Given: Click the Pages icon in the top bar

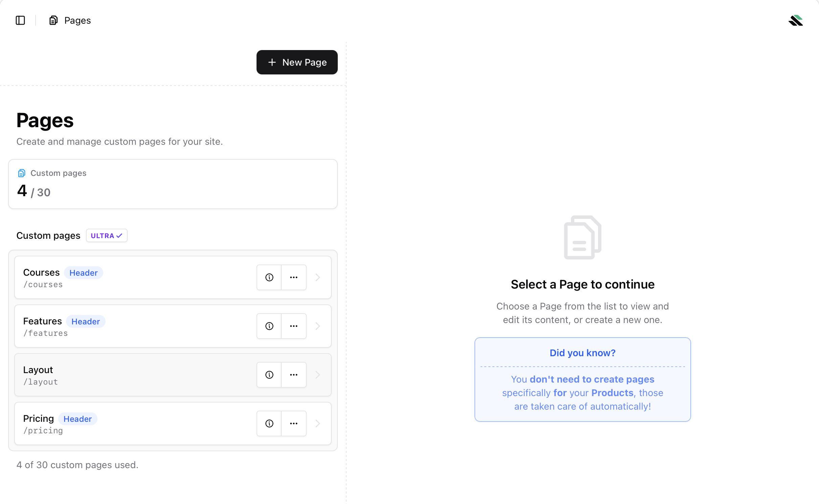Looking at the screenshot, I should point(53,20).
